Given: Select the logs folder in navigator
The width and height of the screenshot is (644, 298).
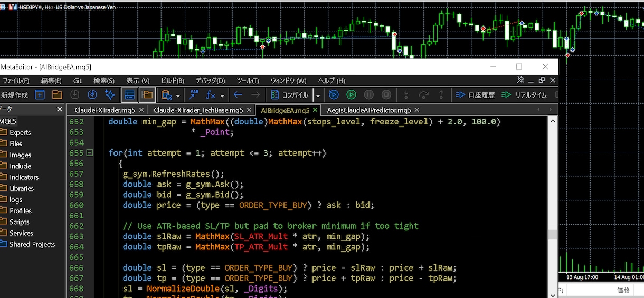Looking at the screenshot, I should pyautogui.click(x=16, y=199).
